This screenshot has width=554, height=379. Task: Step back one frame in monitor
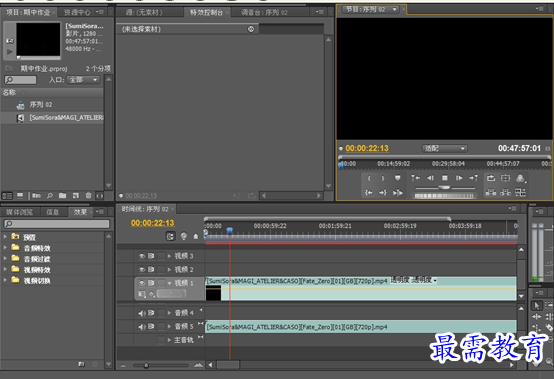430,178
